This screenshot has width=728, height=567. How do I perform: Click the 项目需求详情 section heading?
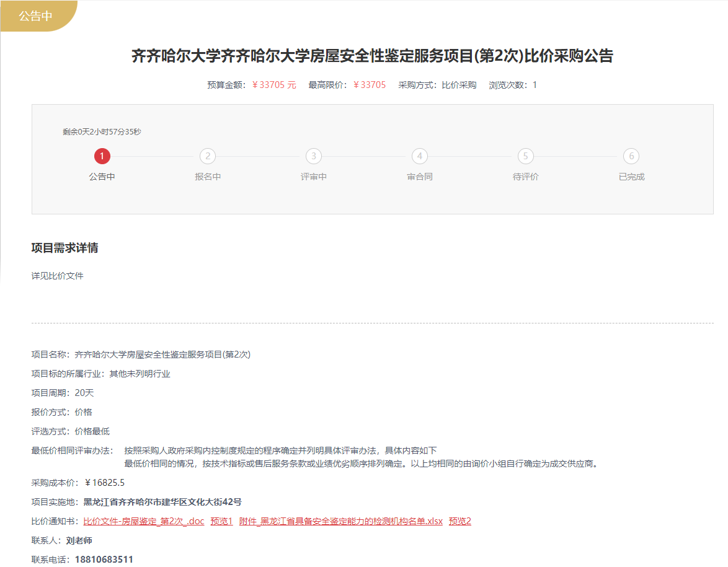[x=64, y=248]
